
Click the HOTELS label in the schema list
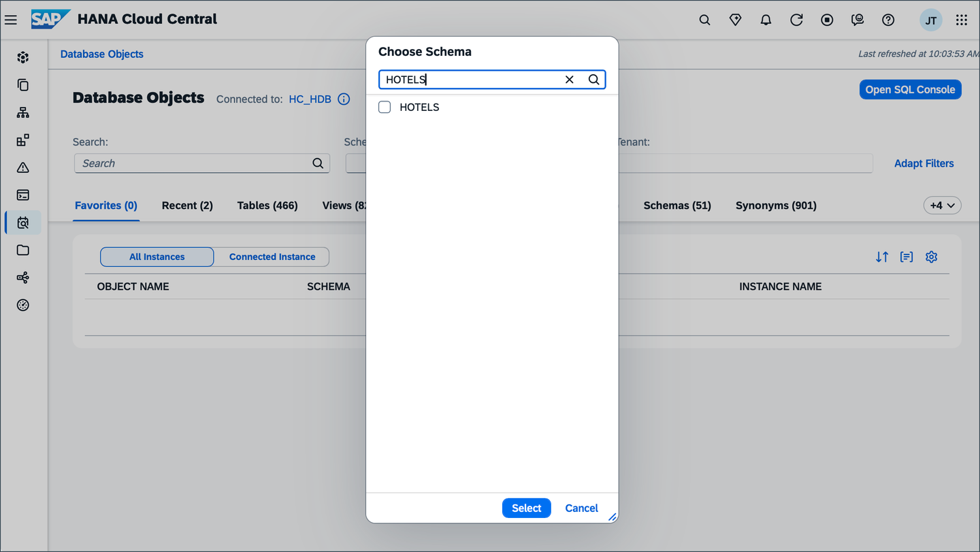coord(419,107)
